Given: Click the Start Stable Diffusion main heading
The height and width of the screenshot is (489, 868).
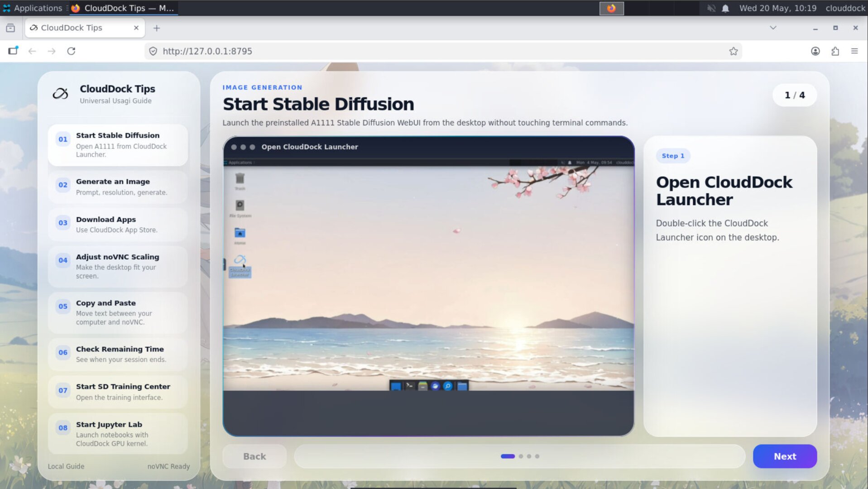Looking at the screenshot, I should click(x=318, y=104).
